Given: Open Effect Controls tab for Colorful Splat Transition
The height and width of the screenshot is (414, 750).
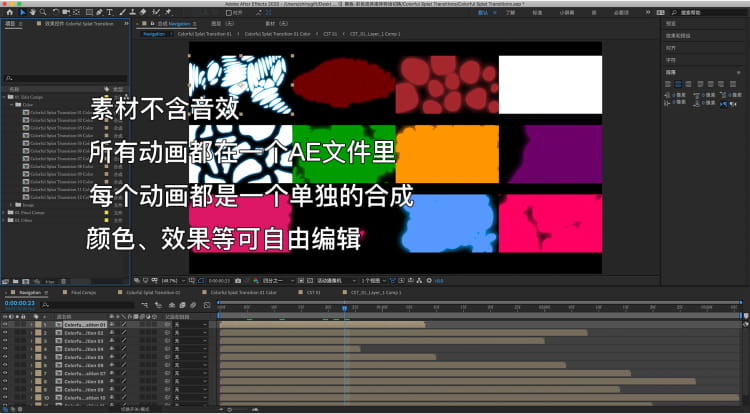Looking at the screenshot, I should (x=79, y=23).
